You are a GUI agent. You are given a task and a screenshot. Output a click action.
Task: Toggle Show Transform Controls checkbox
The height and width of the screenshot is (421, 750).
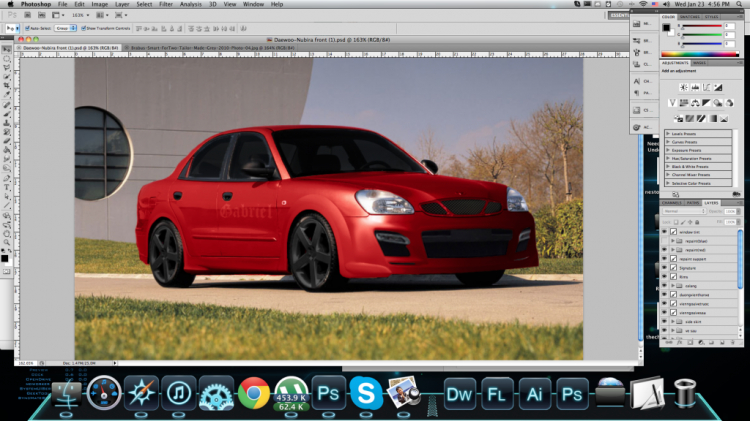point(84,28)
